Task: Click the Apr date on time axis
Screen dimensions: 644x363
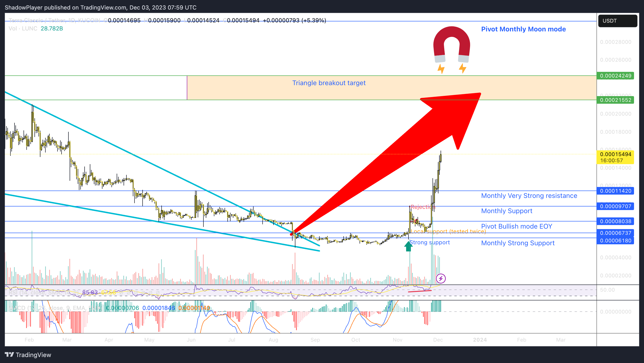Action: (109, 340)
